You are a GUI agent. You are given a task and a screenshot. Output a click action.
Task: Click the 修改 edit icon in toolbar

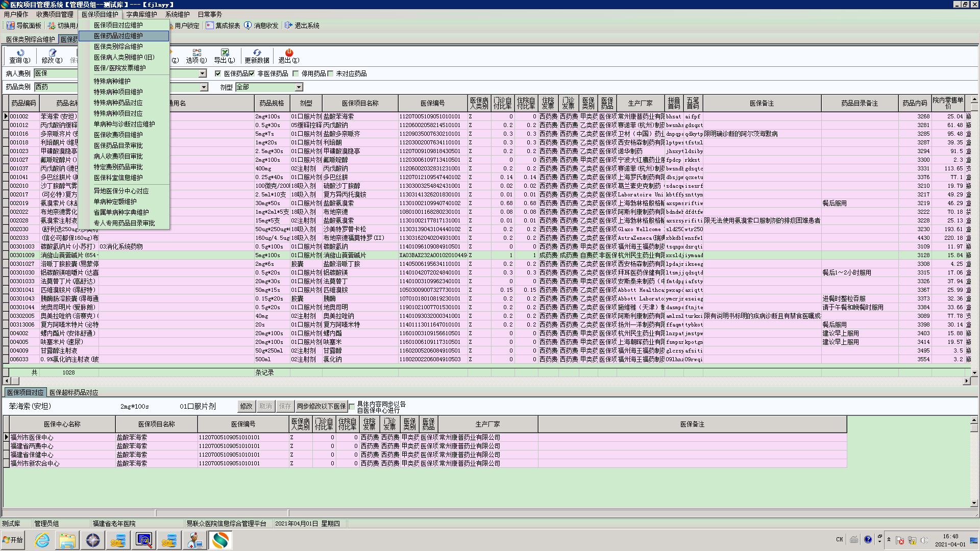(52, 53)
